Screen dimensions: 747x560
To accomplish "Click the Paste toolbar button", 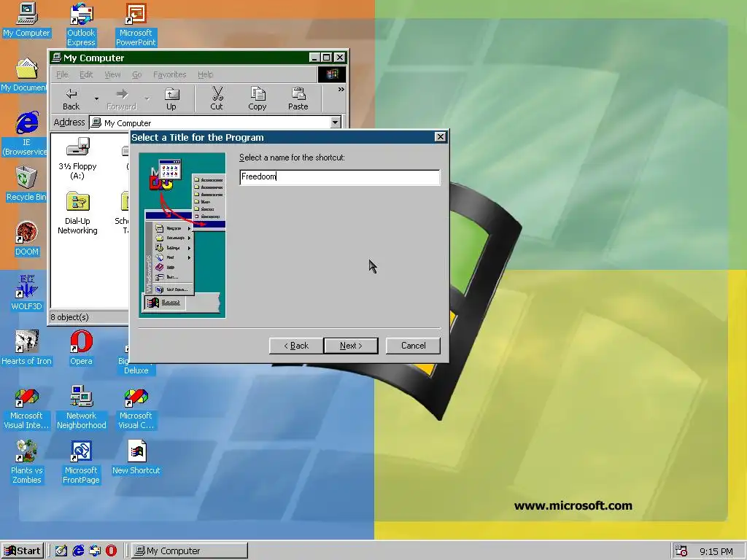I will coord(298,99).
